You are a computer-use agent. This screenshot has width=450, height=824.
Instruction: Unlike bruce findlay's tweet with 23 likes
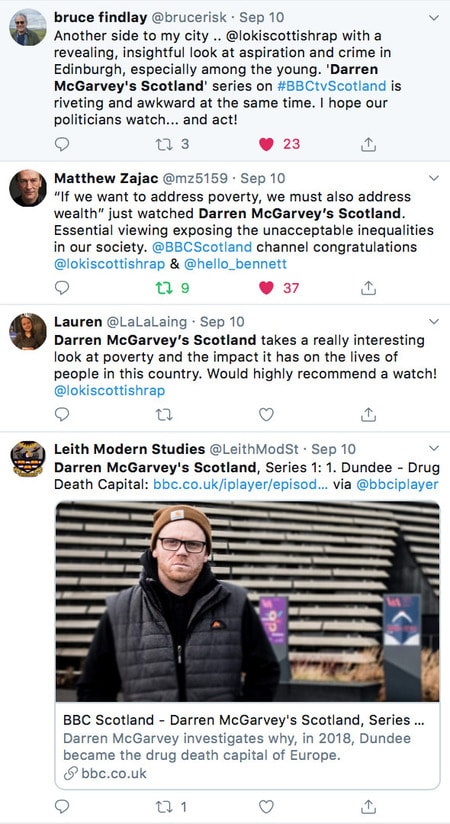tap(267, 144)
